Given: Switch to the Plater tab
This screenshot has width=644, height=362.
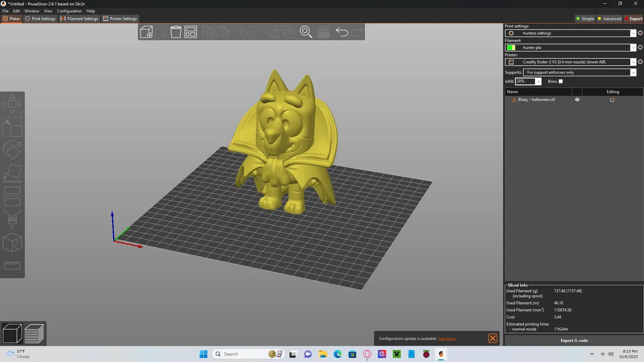Looking at the screenshot, I should [11, 19].
